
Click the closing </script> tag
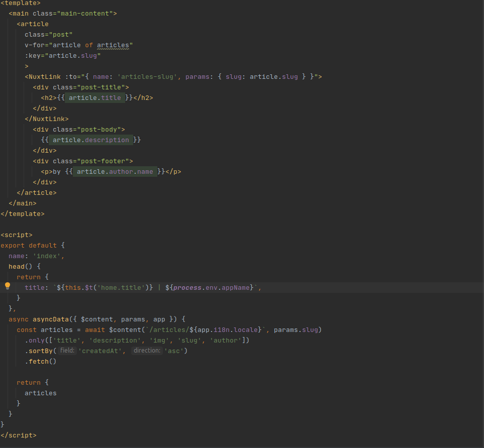click(x=19, y=435)
